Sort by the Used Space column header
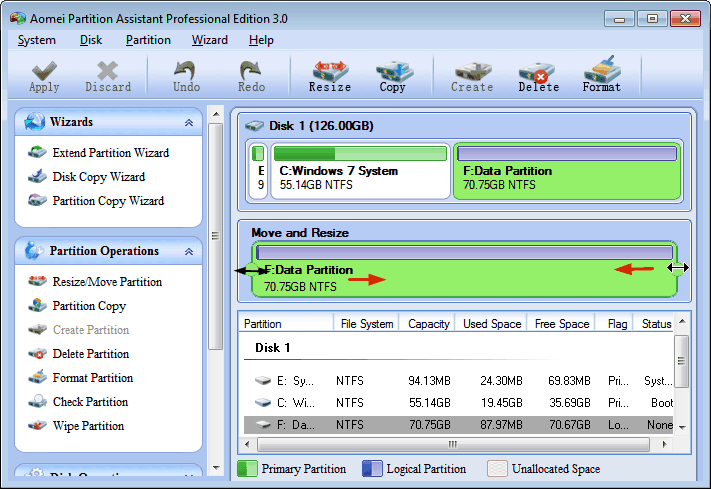 click(x=491, y=324)
